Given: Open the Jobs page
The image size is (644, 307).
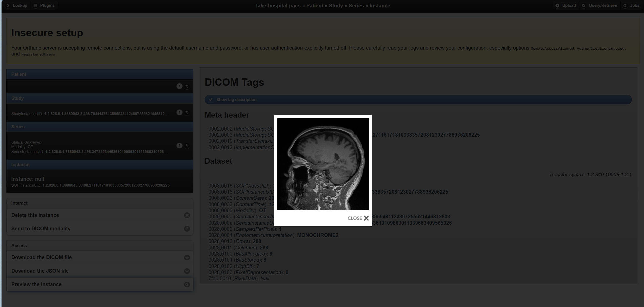Looking at the screenshot, I should point(631,5).
